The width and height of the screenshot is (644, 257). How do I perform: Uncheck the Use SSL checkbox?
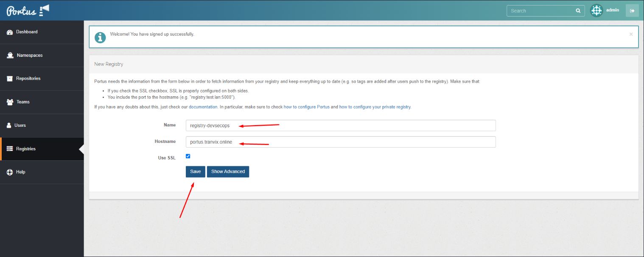point(188,156)
